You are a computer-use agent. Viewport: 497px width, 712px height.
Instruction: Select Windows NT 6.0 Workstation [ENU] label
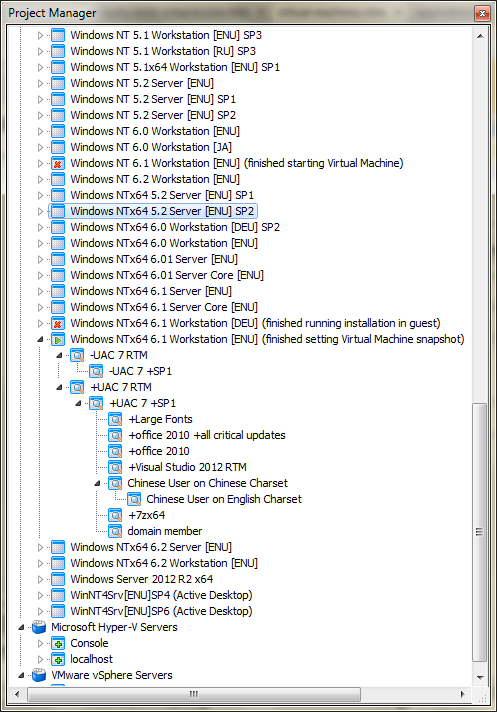point(155,131)
